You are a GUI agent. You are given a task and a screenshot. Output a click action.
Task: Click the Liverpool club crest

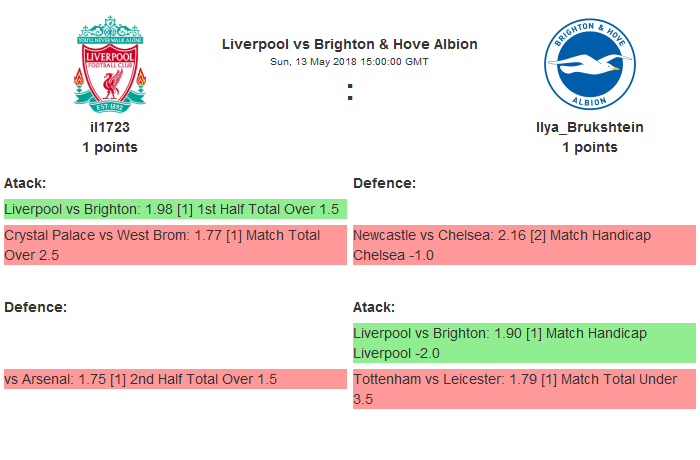click(110, 63)
